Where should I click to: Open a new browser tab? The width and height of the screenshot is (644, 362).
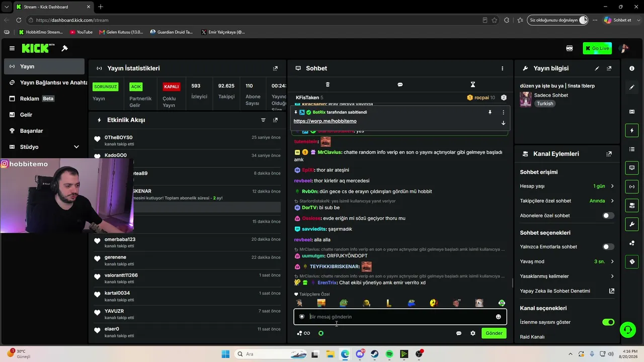[x=101, y=7]
